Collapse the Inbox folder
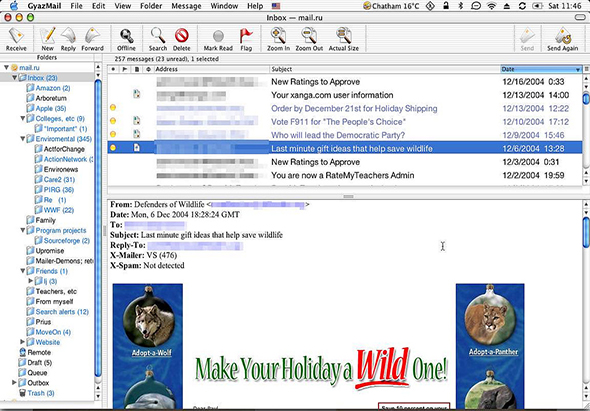Viewport: 590px width, 411px height. pos(14,78)
